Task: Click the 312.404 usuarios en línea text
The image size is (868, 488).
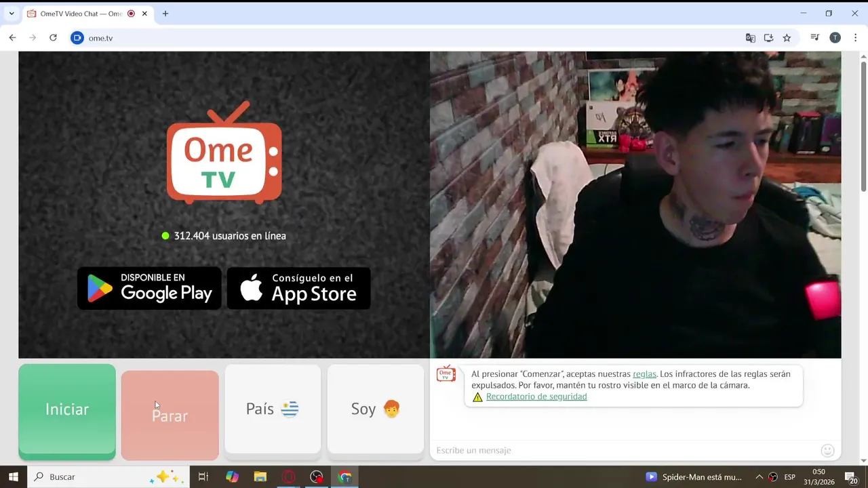Action: [230, 236]
